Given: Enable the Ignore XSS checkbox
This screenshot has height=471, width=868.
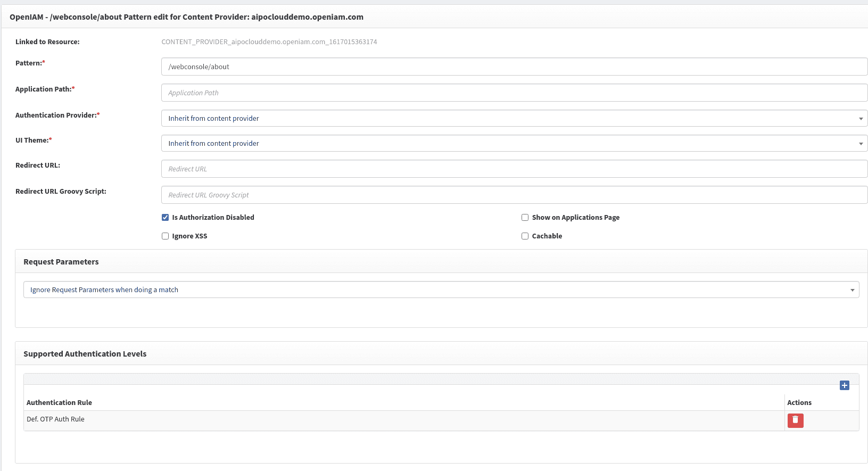Looking at the screenshot, I should (x=166, y=236).
